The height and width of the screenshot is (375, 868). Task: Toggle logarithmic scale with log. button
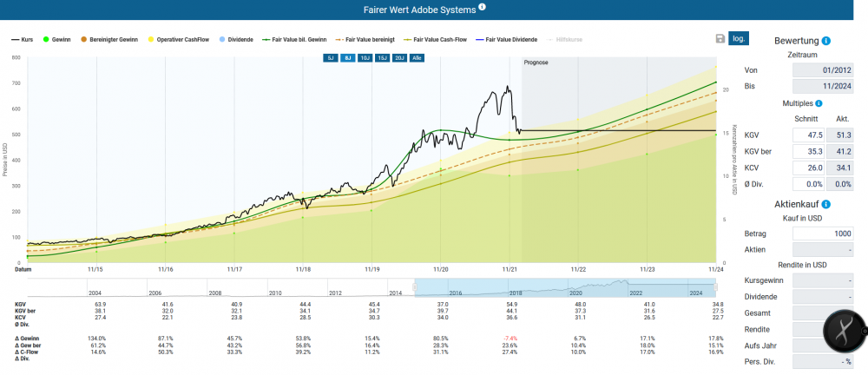click(x=739, y=38)
